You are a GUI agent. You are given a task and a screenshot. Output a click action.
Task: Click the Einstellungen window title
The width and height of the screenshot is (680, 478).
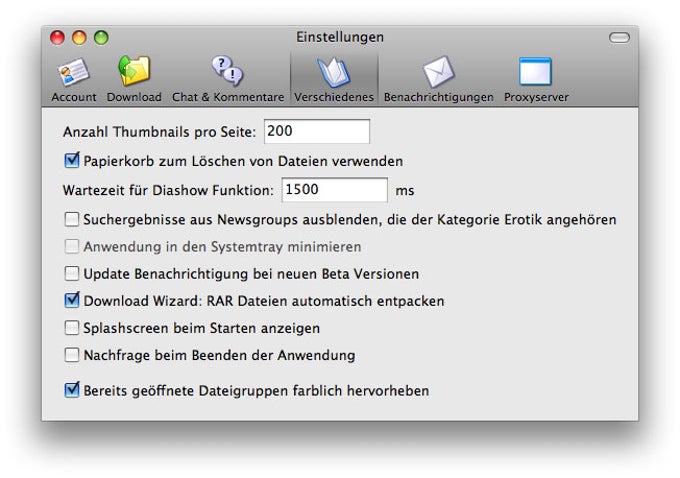[340, 37]
